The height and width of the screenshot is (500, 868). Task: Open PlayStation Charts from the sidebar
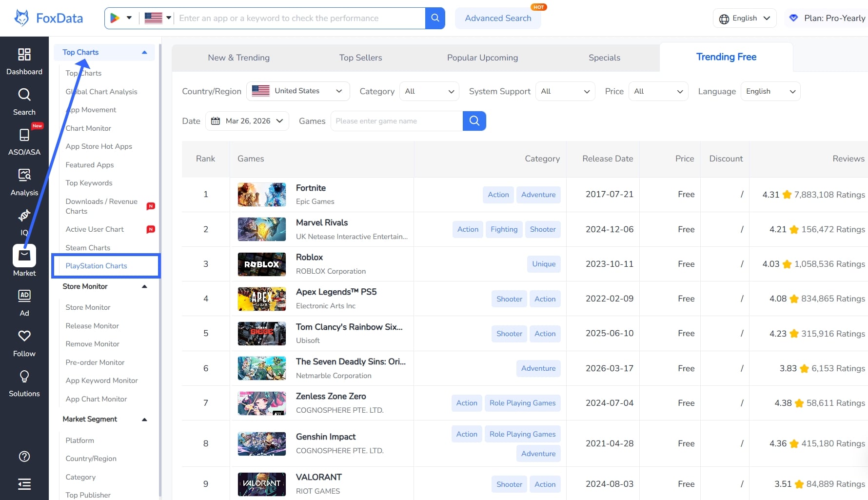96,266
